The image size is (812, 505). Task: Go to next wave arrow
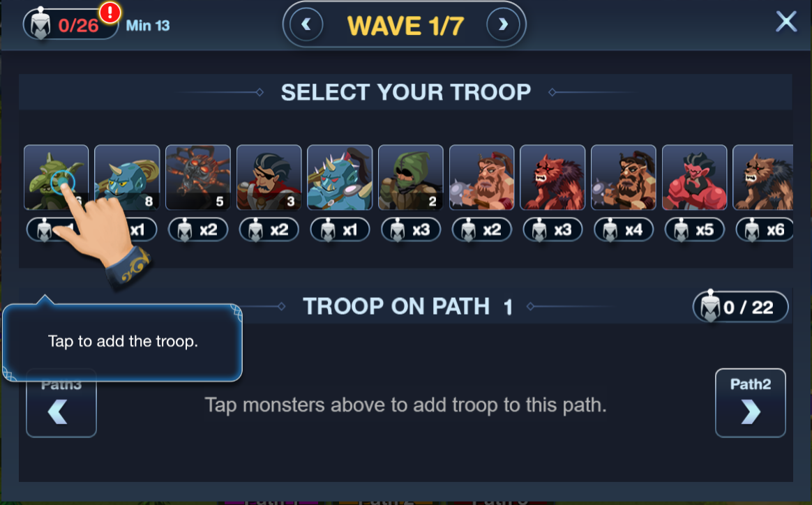point(503,24)
